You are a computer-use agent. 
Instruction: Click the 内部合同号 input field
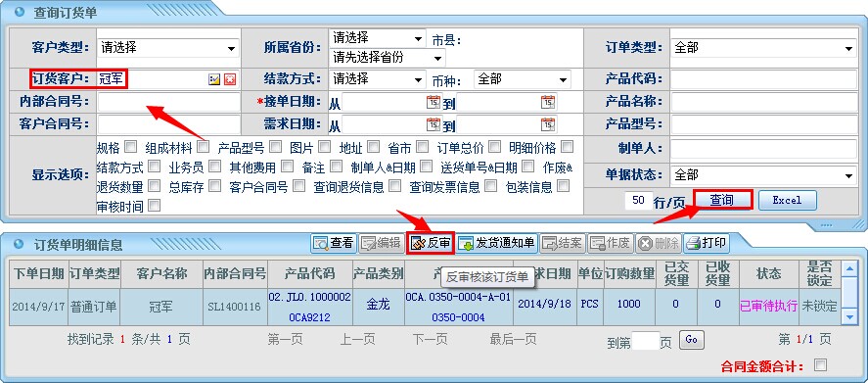(169, 102)
